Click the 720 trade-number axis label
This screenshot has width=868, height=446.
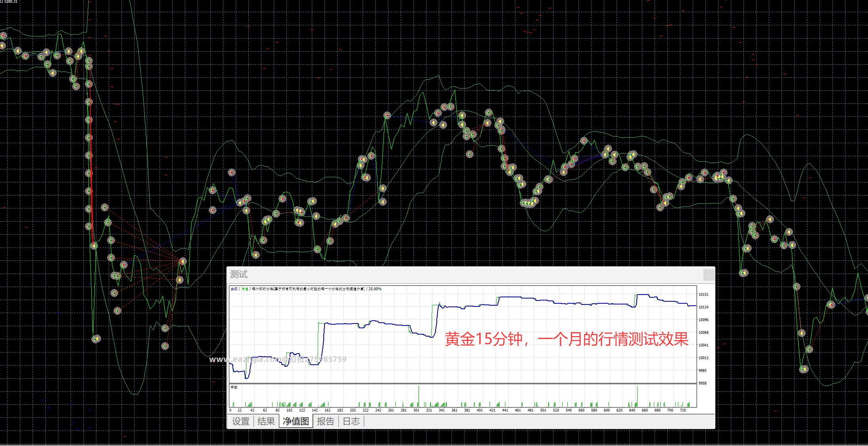683,410
